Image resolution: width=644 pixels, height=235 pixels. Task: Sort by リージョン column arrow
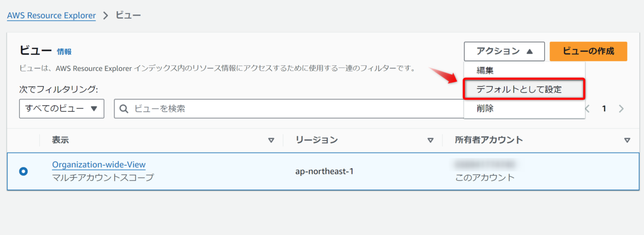(430, 140)
